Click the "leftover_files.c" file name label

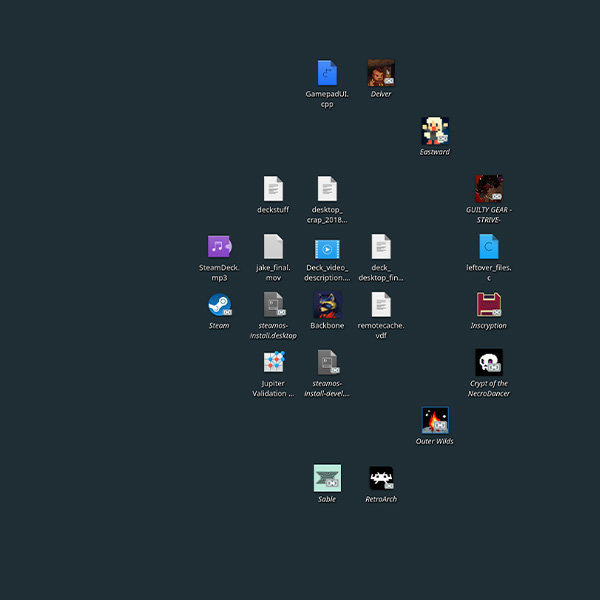pos(489,272)
